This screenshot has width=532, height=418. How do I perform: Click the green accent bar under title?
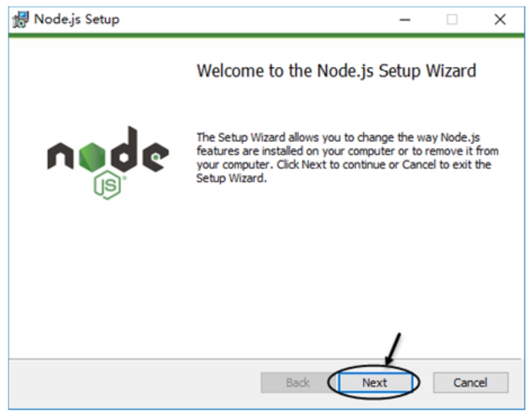point(267,35)
